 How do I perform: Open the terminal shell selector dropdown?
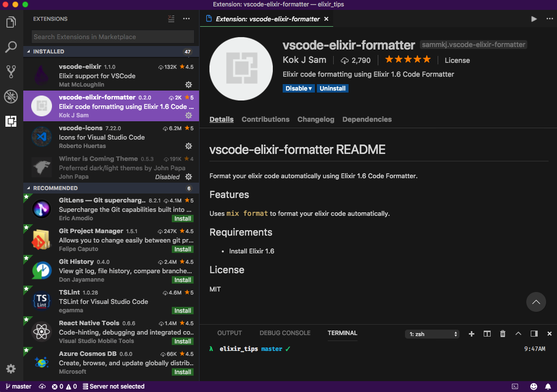pyautogui.click(x=432, y=334)
